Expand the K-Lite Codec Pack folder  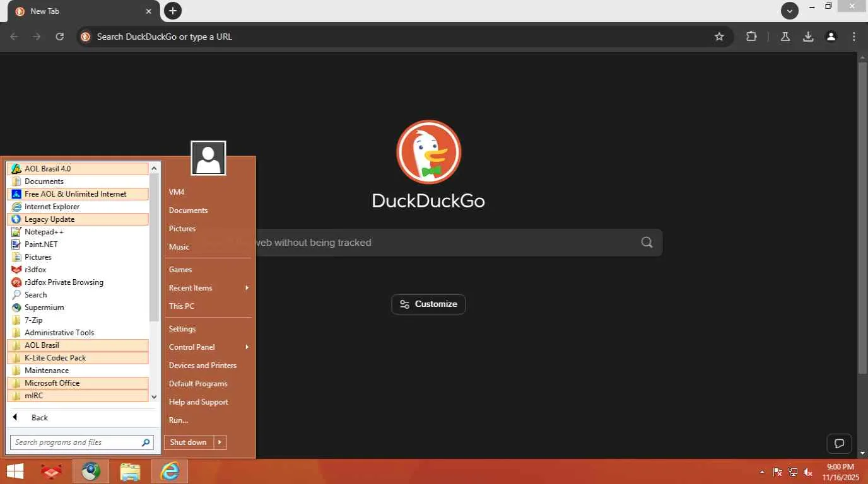78,358
